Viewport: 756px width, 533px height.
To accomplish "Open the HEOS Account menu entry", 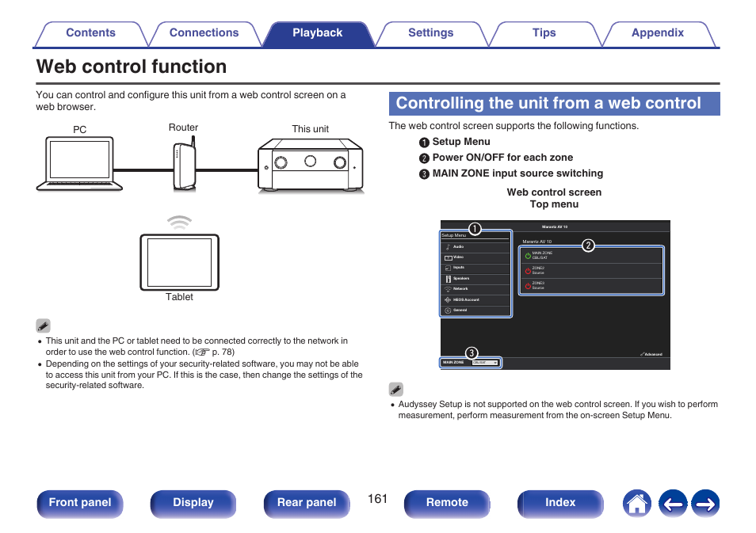I will [x=475, y=299].
